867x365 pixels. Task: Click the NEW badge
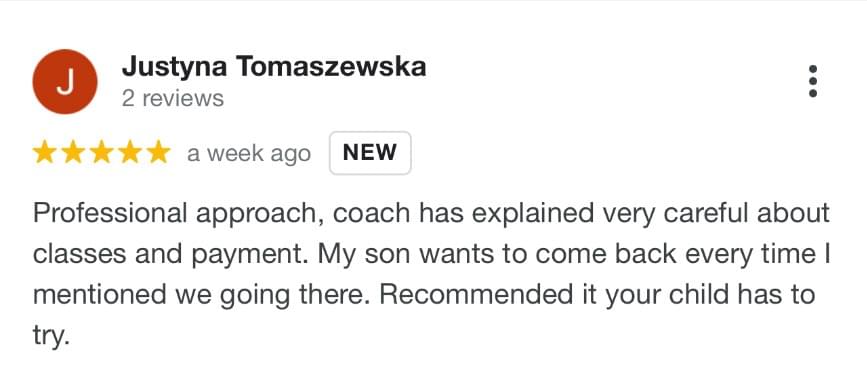point(370,153)
